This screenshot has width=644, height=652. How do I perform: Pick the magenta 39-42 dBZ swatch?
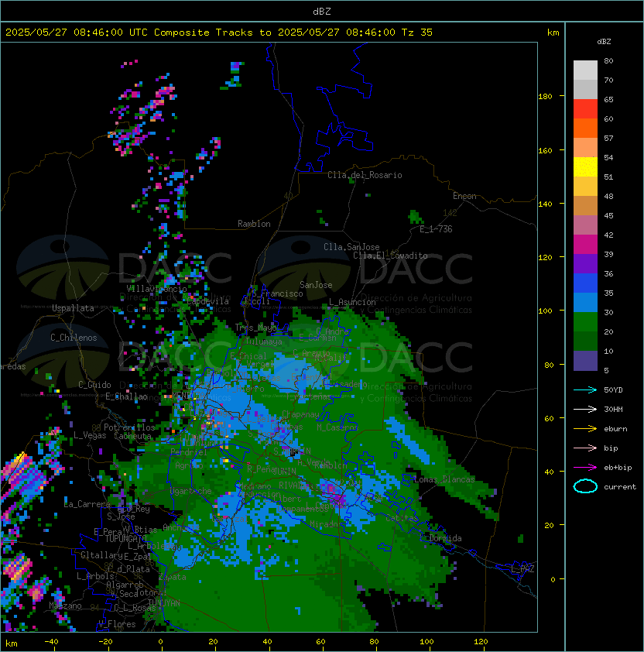(585, 245)
